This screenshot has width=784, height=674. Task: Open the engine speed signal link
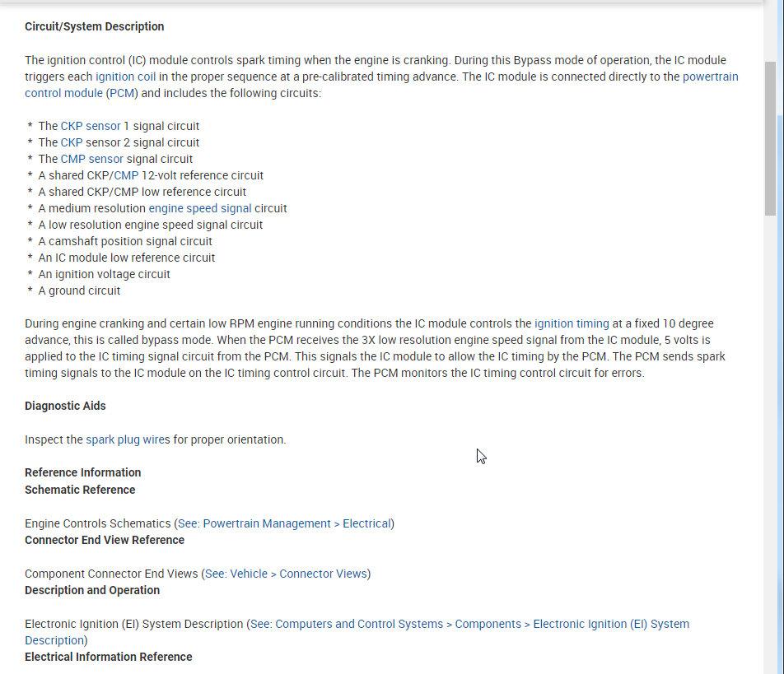pyautogui.click(x=200, y=208)
